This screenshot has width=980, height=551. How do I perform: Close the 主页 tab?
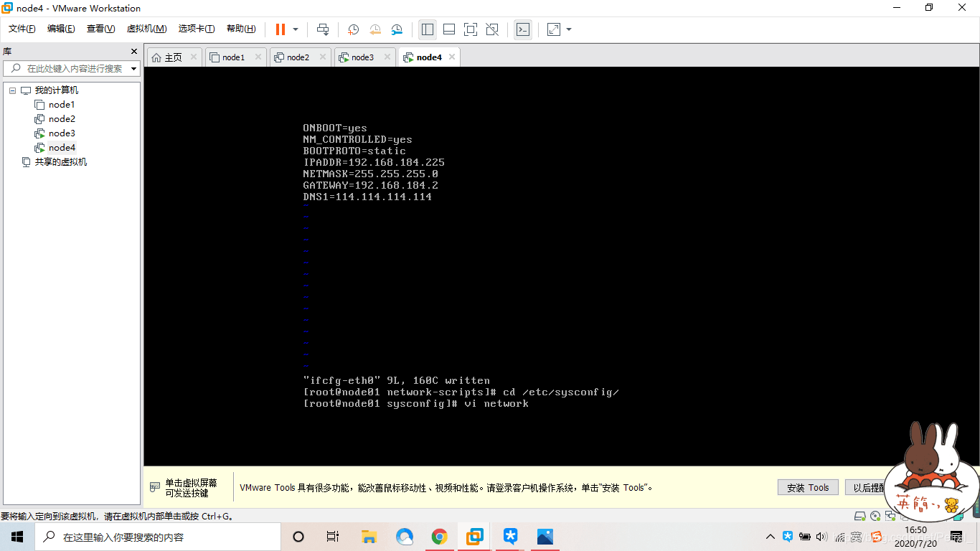[x=194, y=57]
